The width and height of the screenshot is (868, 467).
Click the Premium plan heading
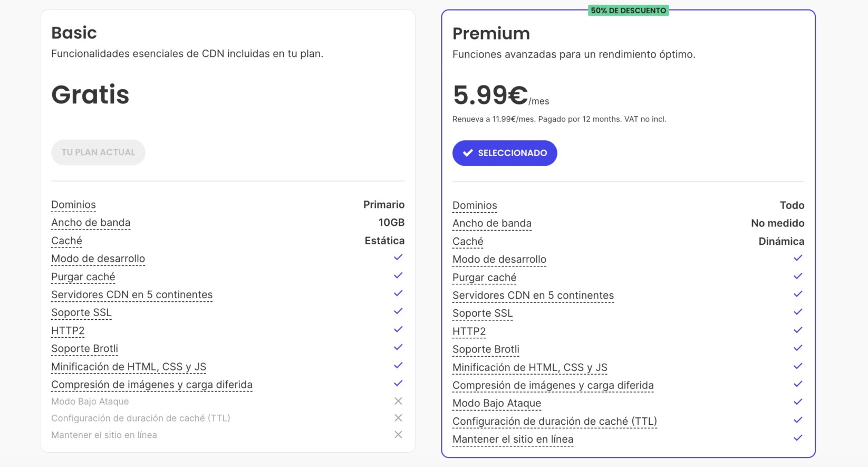point(491,33)
